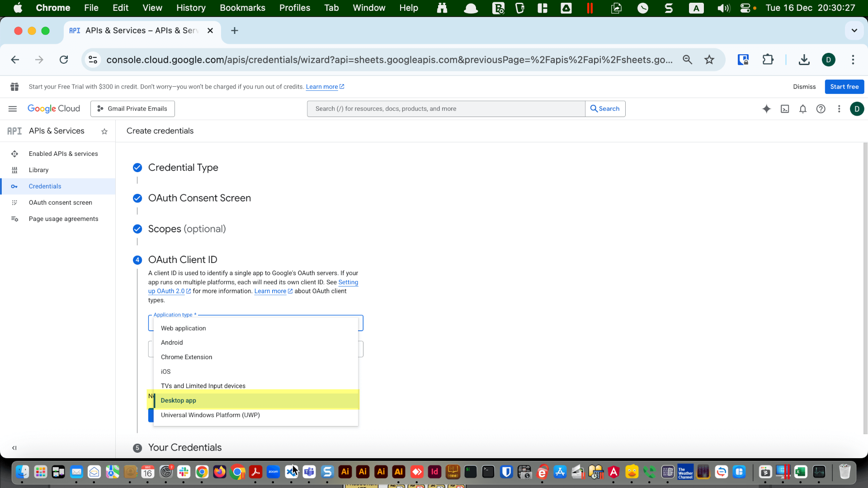Open the three-dot overflow menu
This screenshot has height=488, width=868.
(x=839, y=108)
